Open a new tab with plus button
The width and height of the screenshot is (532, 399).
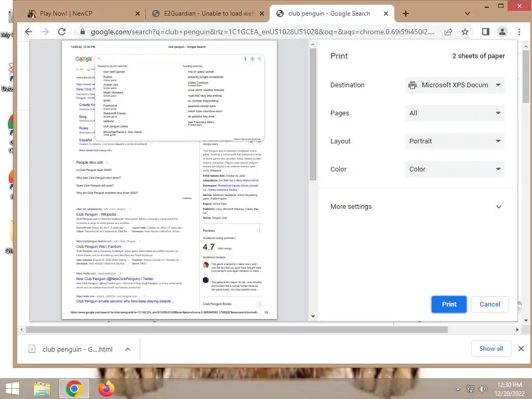tap(405, 14)
